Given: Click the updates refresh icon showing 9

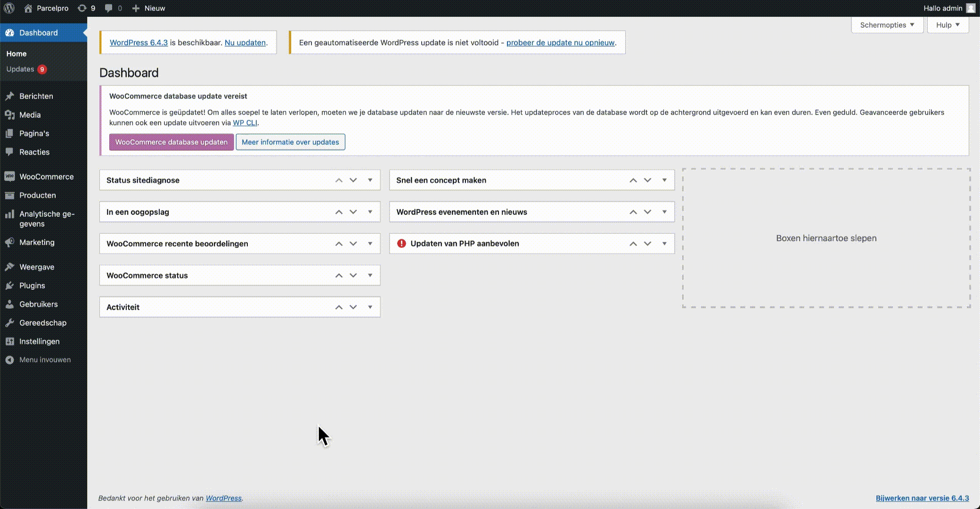Looking at the screenshot, I should 82,8.
